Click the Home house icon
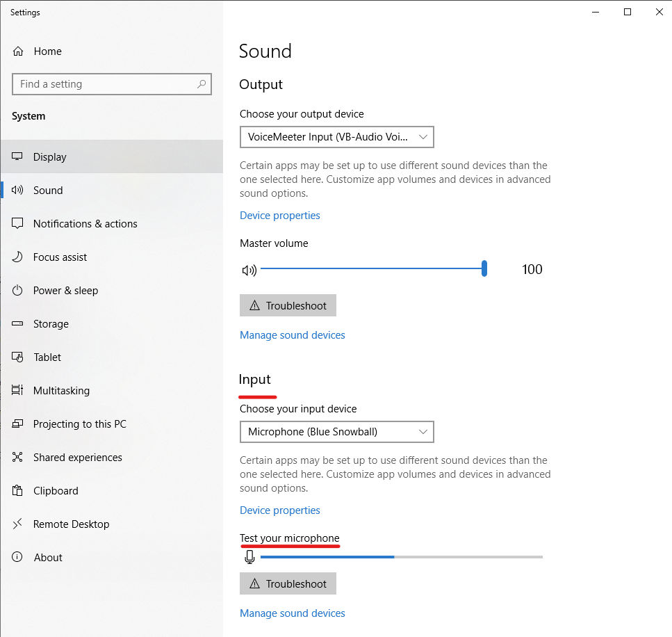This screenshot has width=672, height=637. click(18, 51)
